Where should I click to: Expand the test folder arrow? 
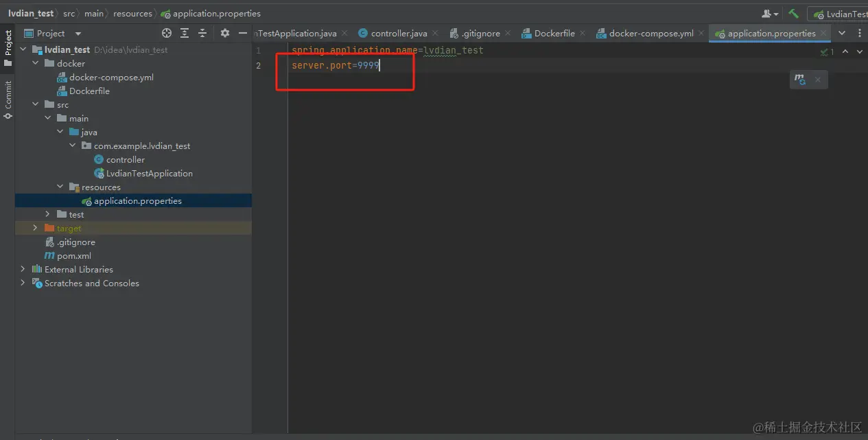47,214
